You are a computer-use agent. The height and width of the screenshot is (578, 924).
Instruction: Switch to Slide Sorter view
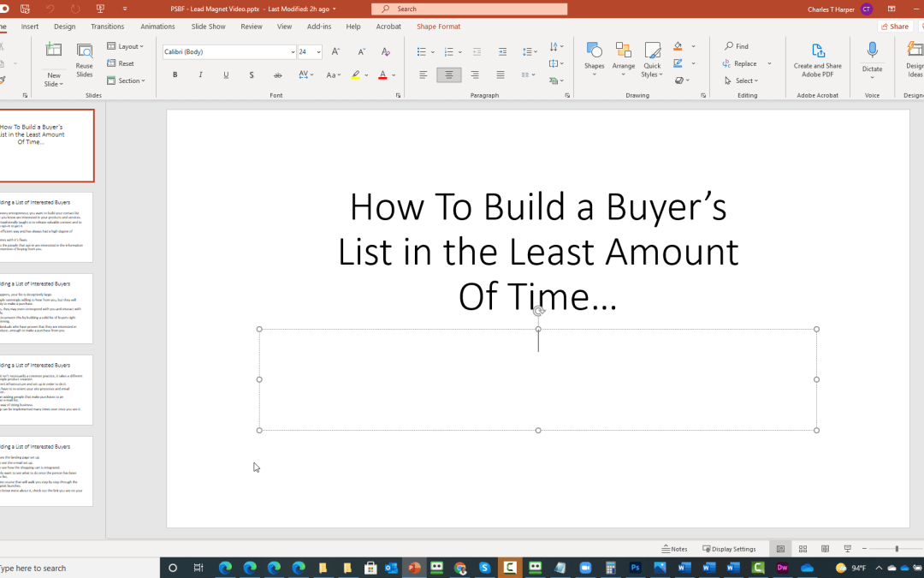point(803,549)
